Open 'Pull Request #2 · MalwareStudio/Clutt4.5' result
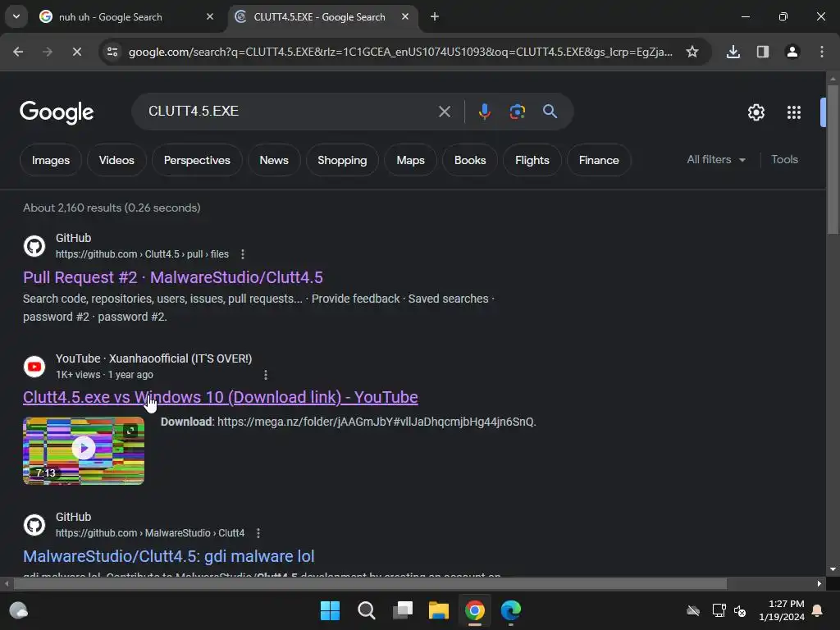 point(172,277)
